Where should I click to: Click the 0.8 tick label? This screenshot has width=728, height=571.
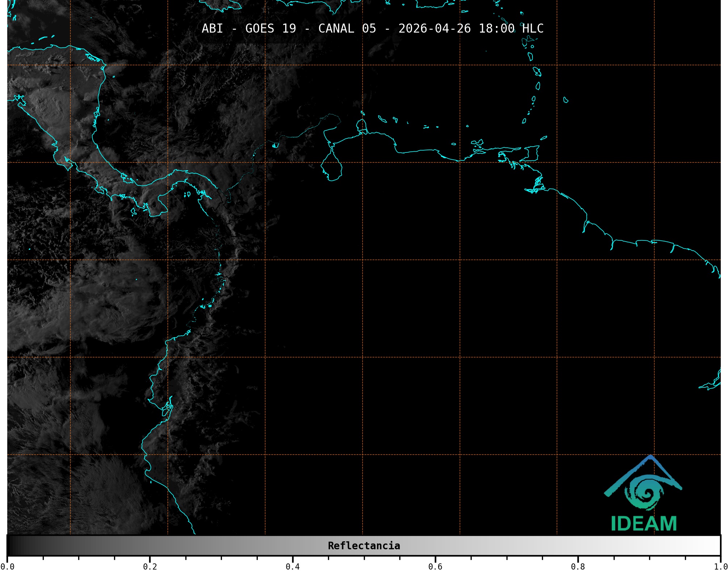[578, 566]
